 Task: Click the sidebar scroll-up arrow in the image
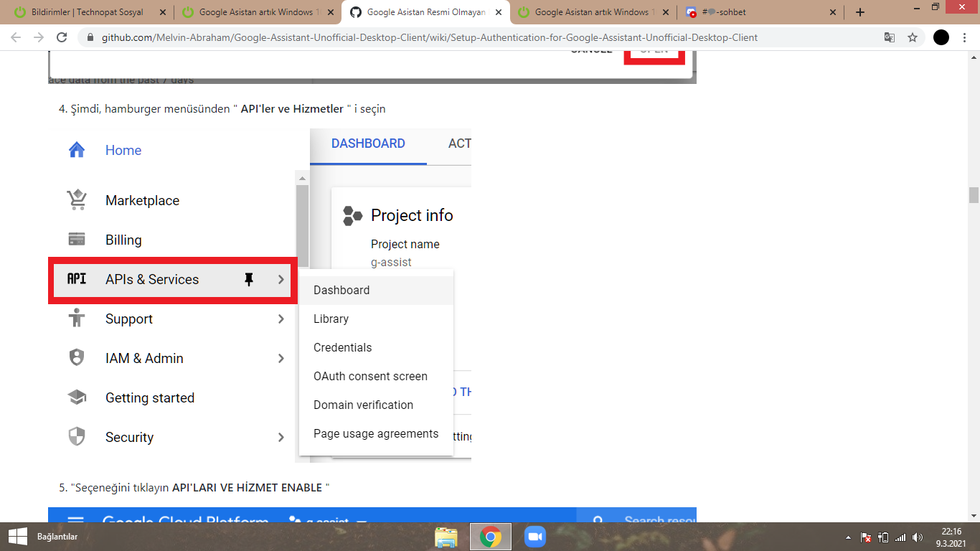302,178
